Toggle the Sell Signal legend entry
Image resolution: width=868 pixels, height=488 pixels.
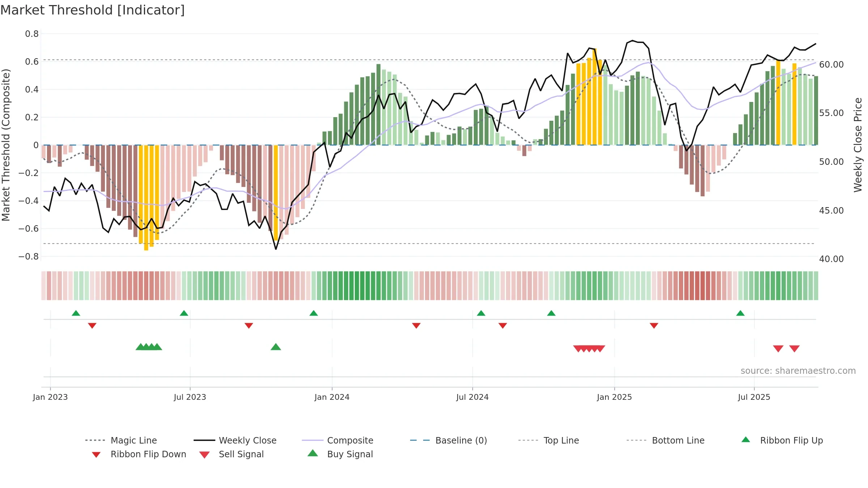coord(231,454)
